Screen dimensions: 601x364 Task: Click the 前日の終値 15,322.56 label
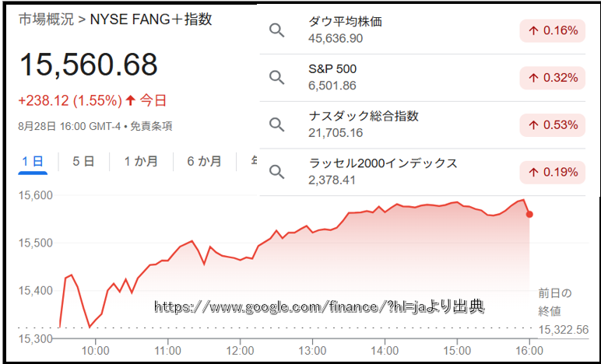pyautogui.click(x=563, y=312)
